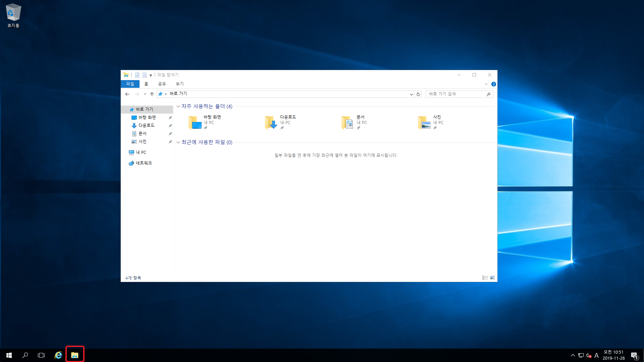The height and width of the screenshot is (362, 644).
Task: Open the 홈 ribbon tab
Action: (x=146, y=84)
